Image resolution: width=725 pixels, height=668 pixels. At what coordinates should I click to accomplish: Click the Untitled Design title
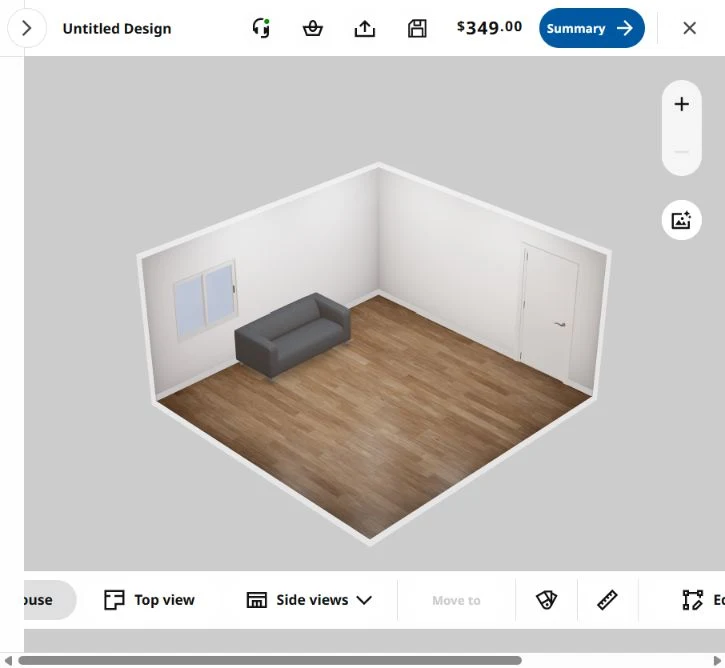(x=117, y=29)
